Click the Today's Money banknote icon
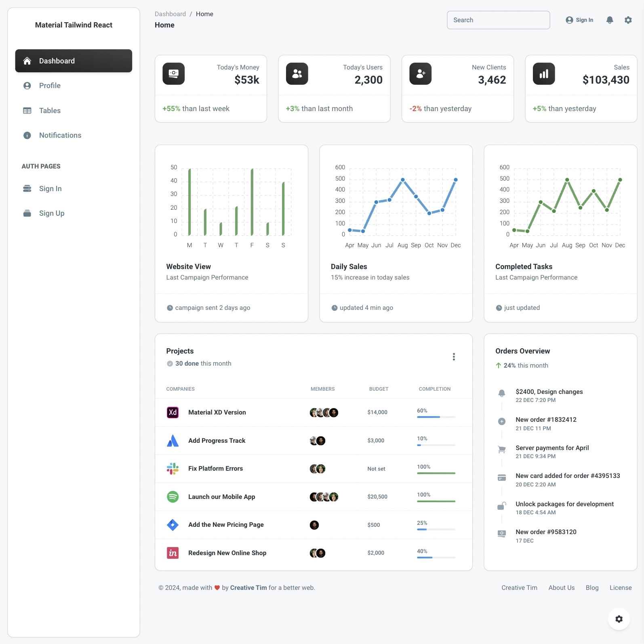This screenshot has height=644, width=644. click(174, 74)
